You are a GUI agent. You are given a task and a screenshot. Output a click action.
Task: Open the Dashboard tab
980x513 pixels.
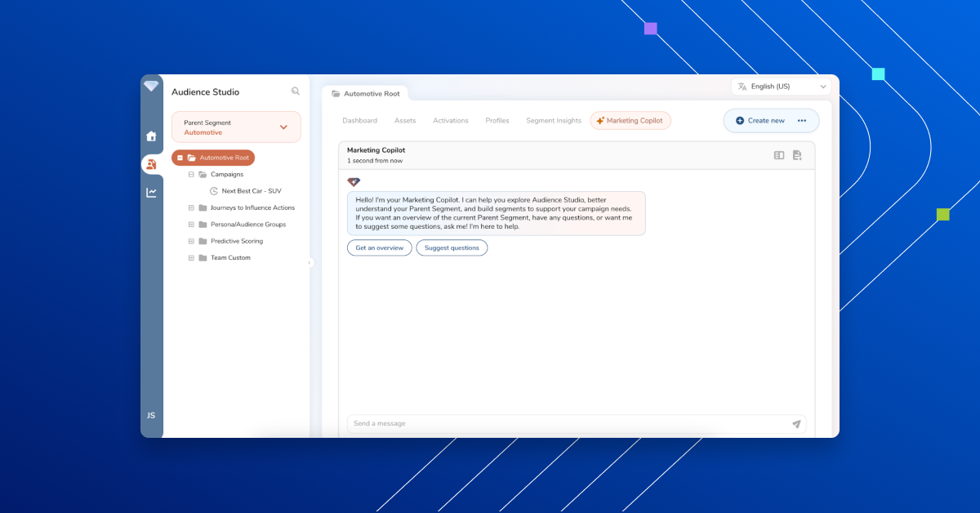(359, 120)
